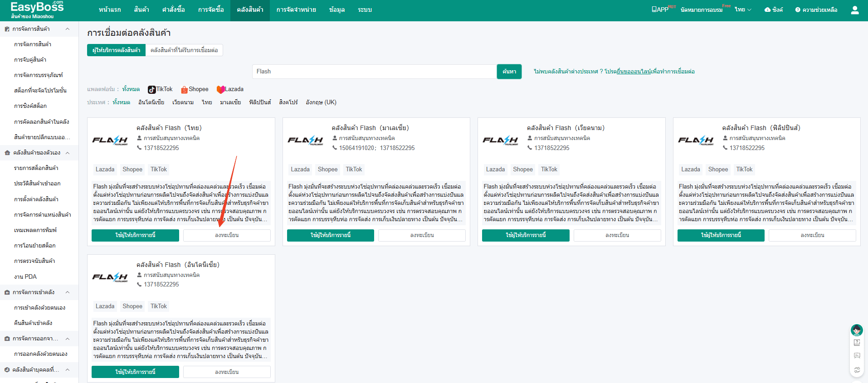
Task: Collapse the คลังสินค้าของตัวเอง sidebar chevron
Action: 68,153
